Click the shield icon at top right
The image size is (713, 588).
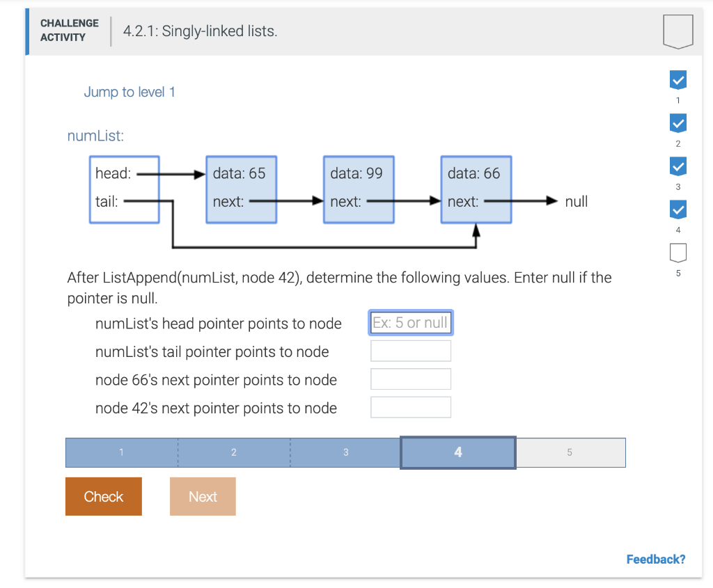pos(677,31)
